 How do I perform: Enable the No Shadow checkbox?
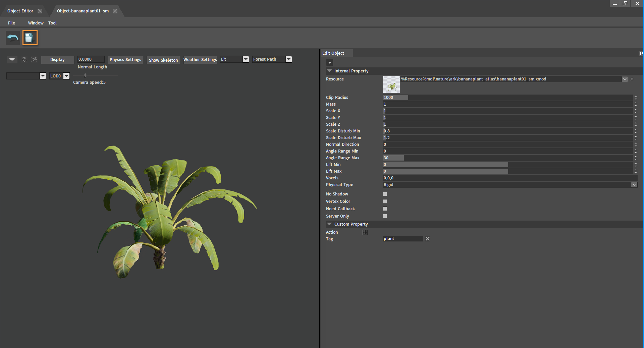click(385, 194)
